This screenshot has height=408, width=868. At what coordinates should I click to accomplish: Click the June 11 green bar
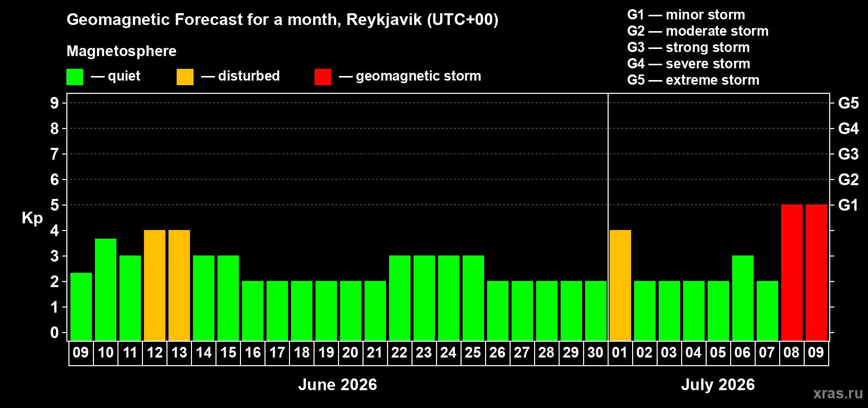pos(130,298)
